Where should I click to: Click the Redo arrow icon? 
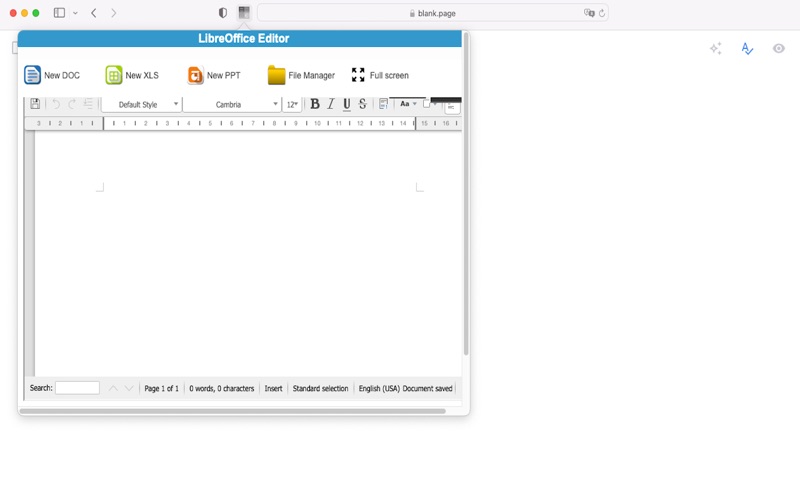coord(72,104)
